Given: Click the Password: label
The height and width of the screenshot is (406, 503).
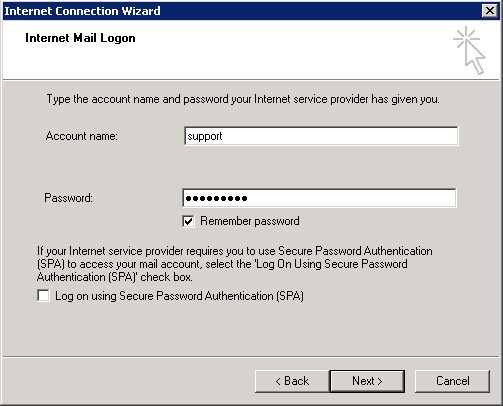Looking at the screenshot, I should point(68,198).
